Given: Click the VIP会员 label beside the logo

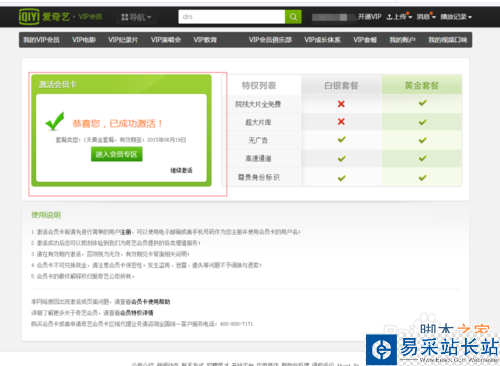Looking at the screenshot, I should (x=90, y=17).
